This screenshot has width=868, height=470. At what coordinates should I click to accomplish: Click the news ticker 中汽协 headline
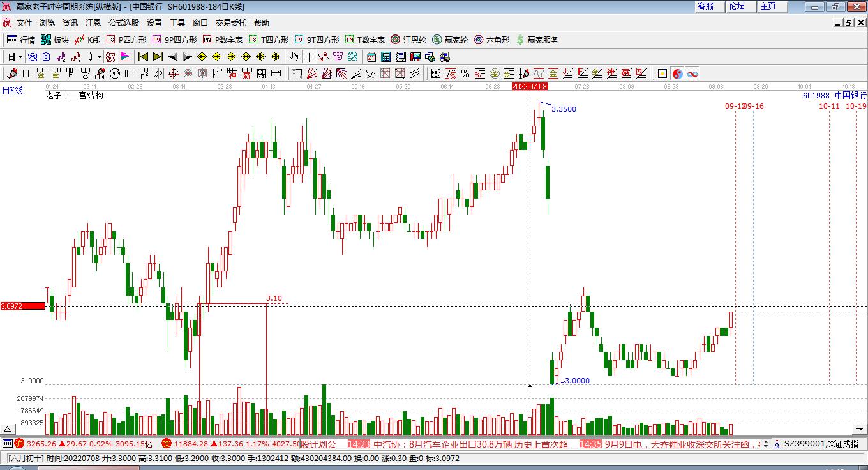470,444
